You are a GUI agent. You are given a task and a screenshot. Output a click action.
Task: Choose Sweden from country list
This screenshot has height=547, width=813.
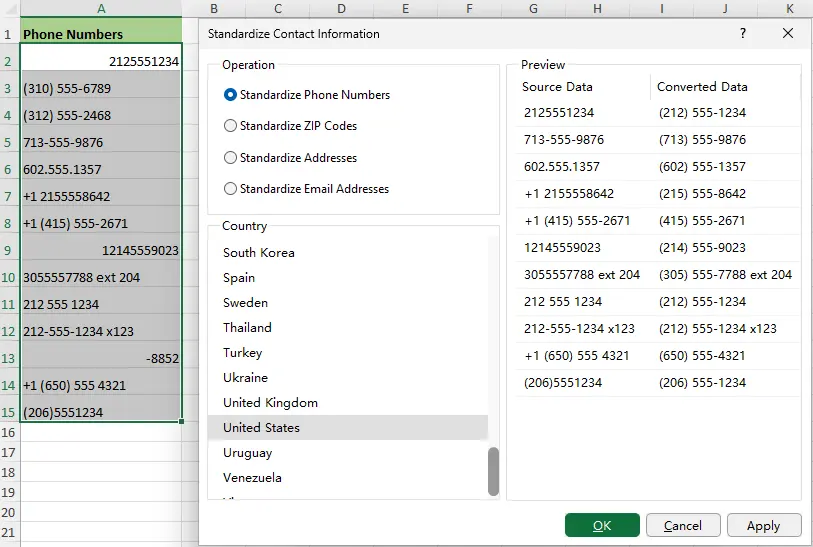pyautogui.click(x=347, y=302)
